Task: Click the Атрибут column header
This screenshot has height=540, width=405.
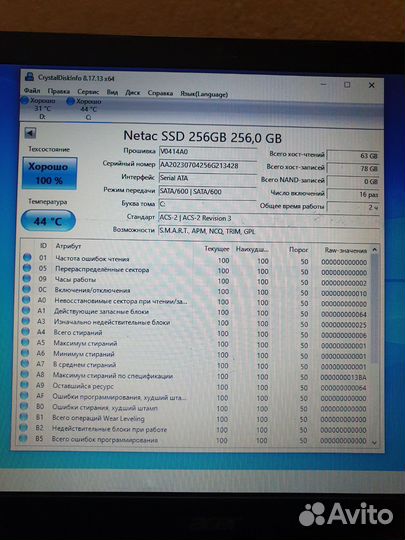Action: point(68,246)
